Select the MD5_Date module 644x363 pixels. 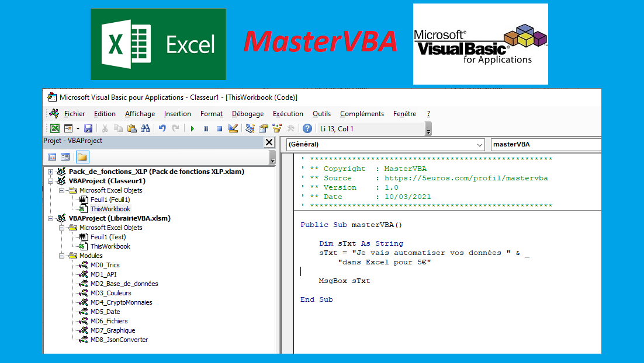pyautogui.click(x=105, y=312)
